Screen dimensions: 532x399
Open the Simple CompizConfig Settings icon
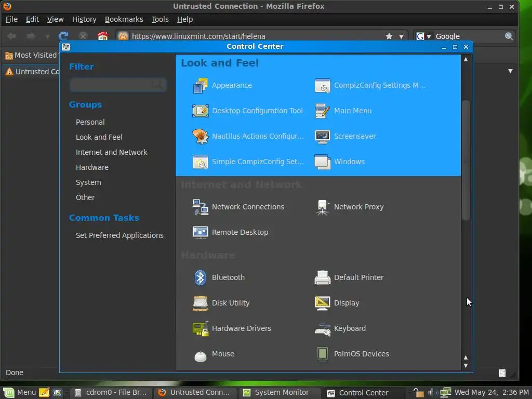[x=200, y=162]
